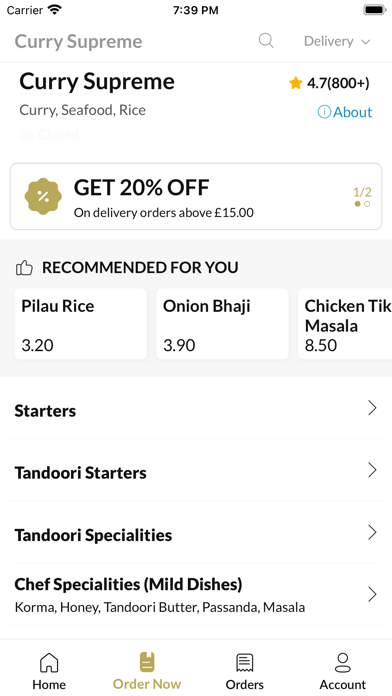Open the About info link

pos(345,112)
